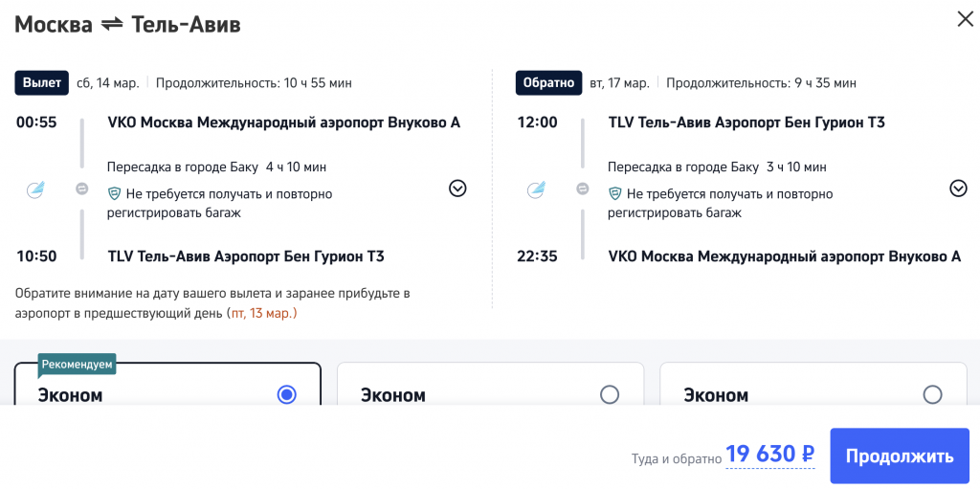Click the outbound baggage shield icon
Image resolution: width=980 pixels, height=489 pixels.
[x=115, y=194]
